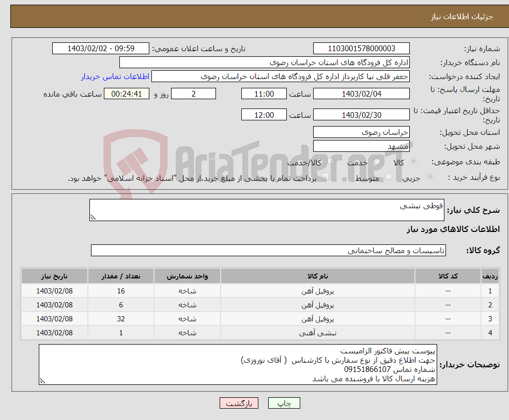Select the کالا/خدمت radio button
The width and height of the screenshot is (509, 420).
pos(331,161)
